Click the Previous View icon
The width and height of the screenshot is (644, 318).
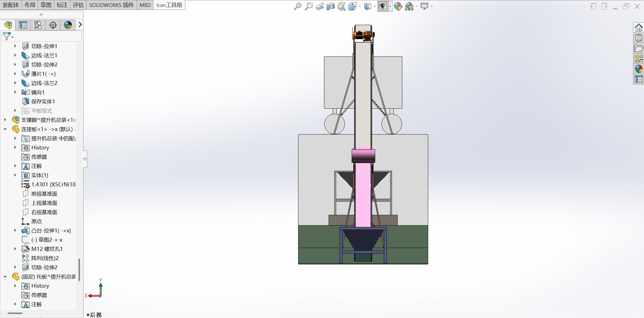[319, 6]
